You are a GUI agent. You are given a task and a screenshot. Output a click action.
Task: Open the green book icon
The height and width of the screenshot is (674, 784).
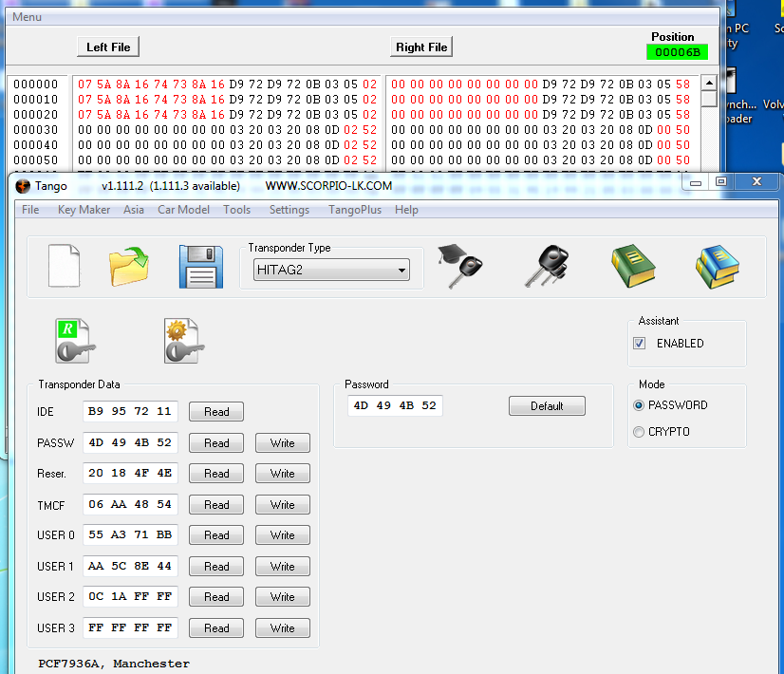pos(633,266)
